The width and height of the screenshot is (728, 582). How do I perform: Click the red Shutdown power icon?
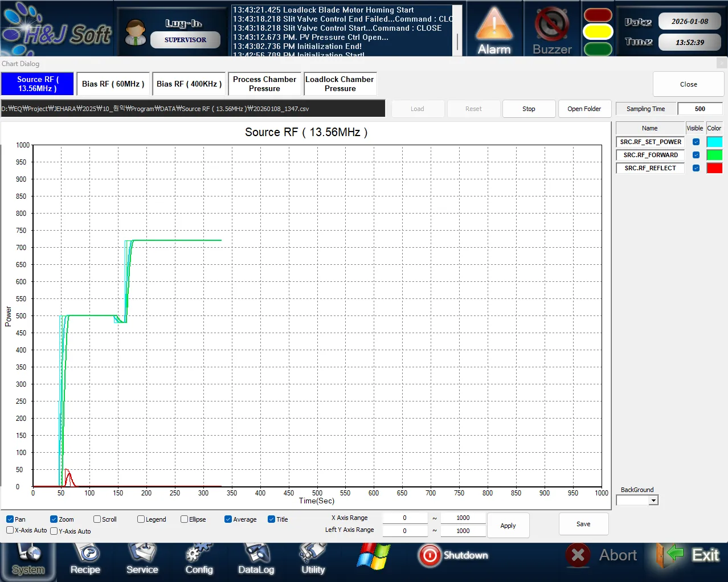[x=430, y=555]
